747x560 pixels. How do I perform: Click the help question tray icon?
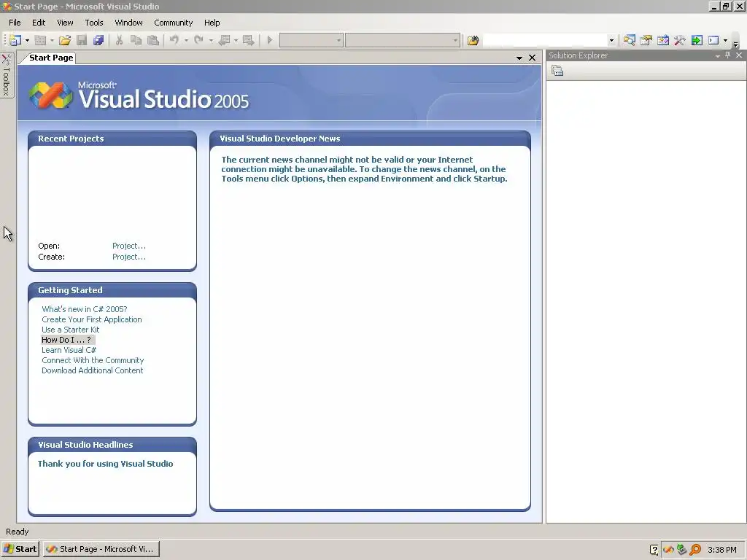tap(654, 550)
